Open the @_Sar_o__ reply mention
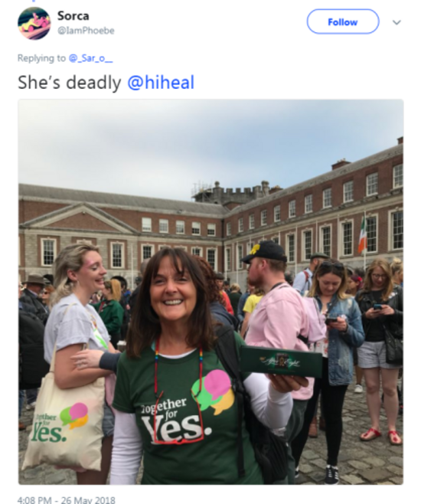This screenshot has height=504, width=421. (x=90, y=58)
